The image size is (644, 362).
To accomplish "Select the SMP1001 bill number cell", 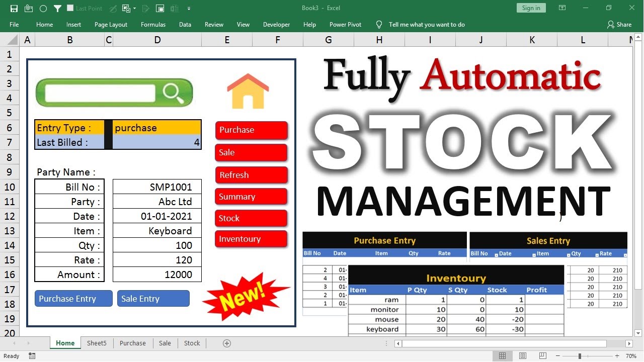I will click(157, 187).
